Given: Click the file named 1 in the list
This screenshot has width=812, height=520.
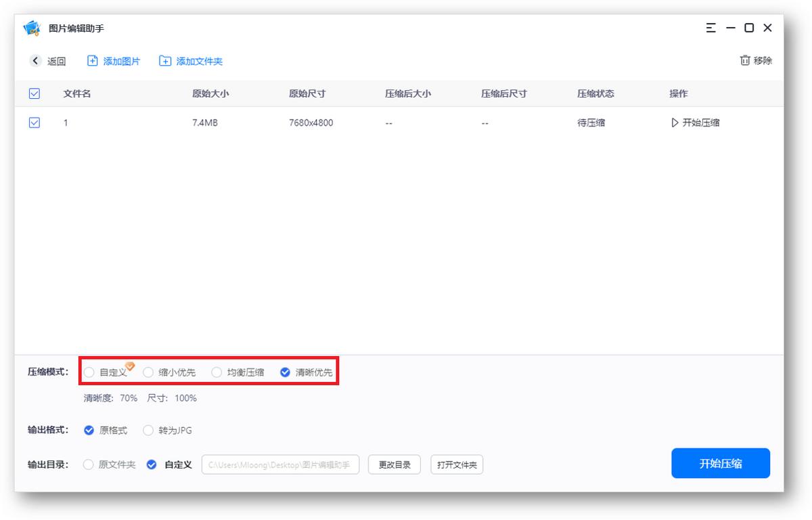Looking at the screenshot, I should 66,123.
